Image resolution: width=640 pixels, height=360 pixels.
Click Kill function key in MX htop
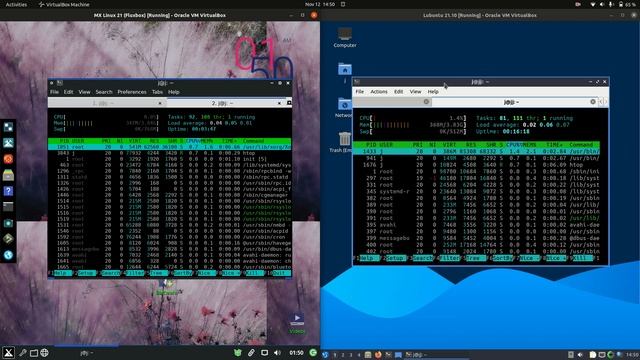254,273
